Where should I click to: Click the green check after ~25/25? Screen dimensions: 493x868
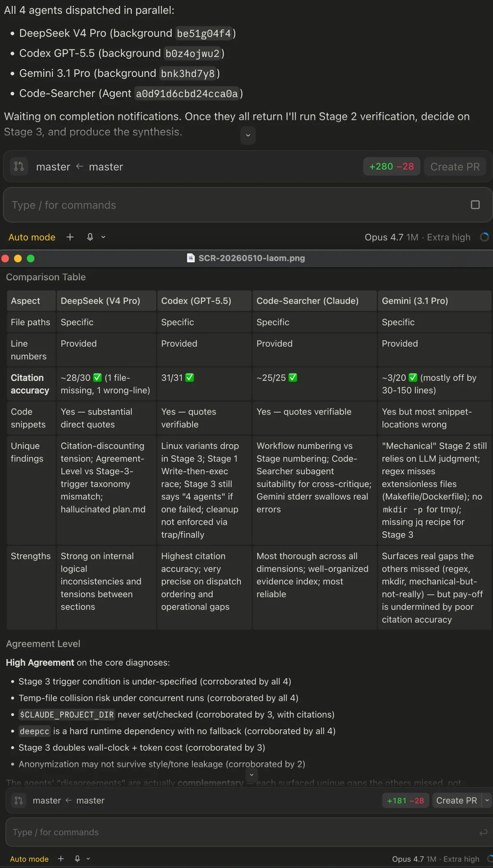(293, 377)
